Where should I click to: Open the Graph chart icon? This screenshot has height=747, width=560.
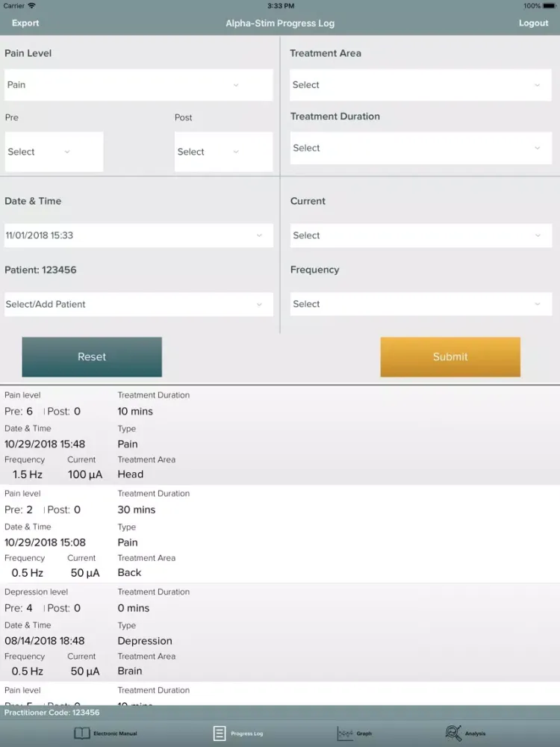(345, 734)
